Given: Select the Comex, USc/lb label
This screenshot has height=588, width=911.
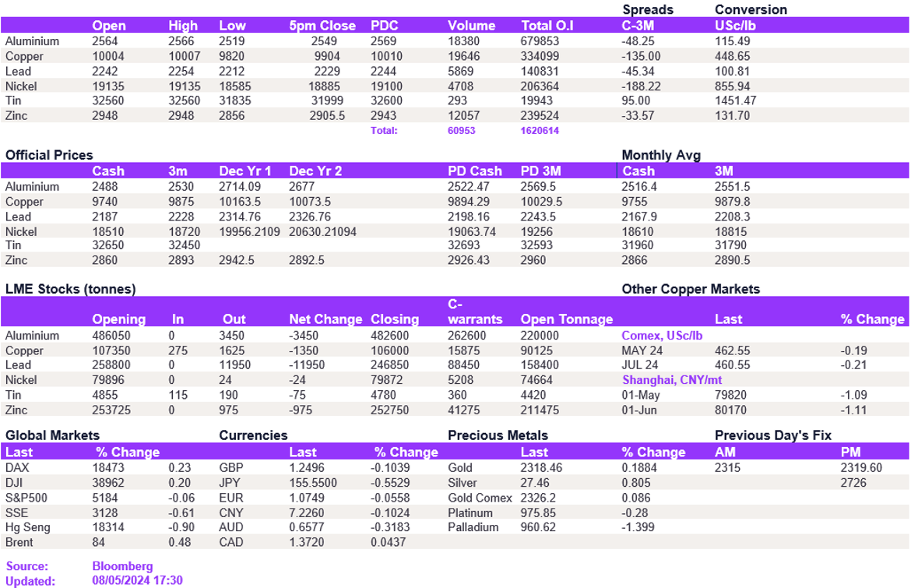Looking at the screenshot, I should pos(662,336).
